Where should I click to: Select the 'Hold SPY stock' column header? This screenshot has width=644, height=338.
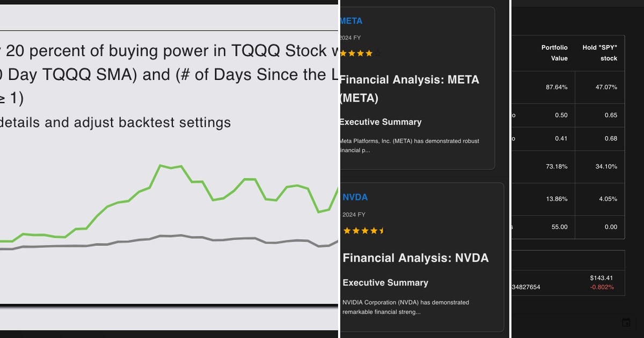[x=601, y=53]
